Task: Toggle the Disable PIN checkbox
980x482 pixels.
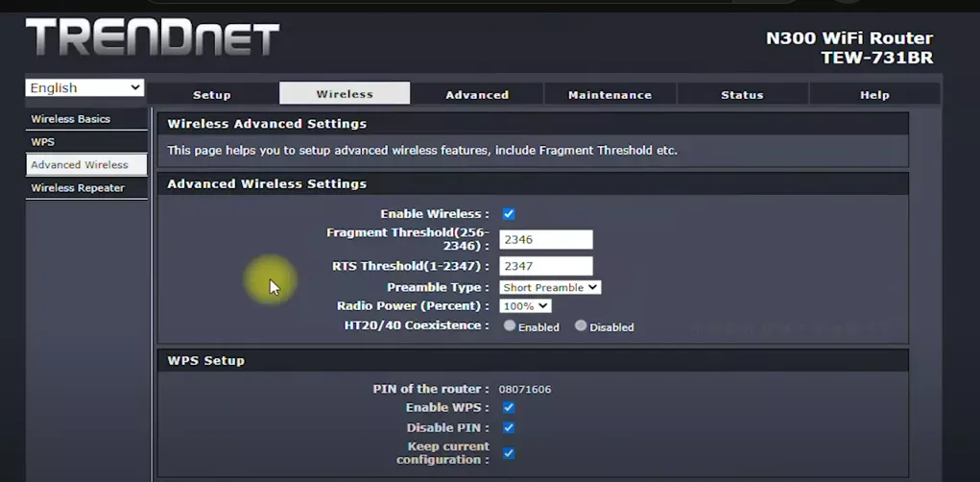Action: (509, 428)
